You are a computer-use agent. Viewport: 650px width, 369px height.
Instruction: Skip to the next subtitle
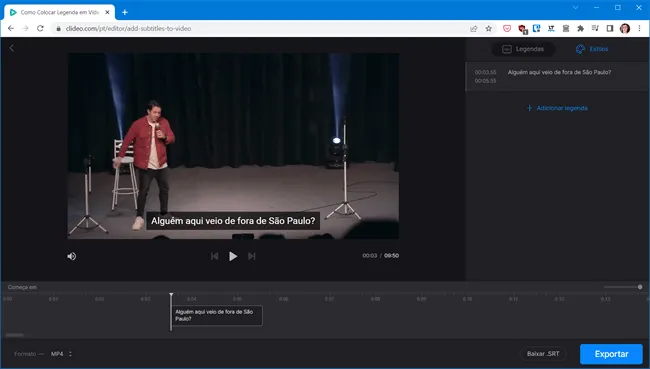pyautogui.click(x=252, y=256)
